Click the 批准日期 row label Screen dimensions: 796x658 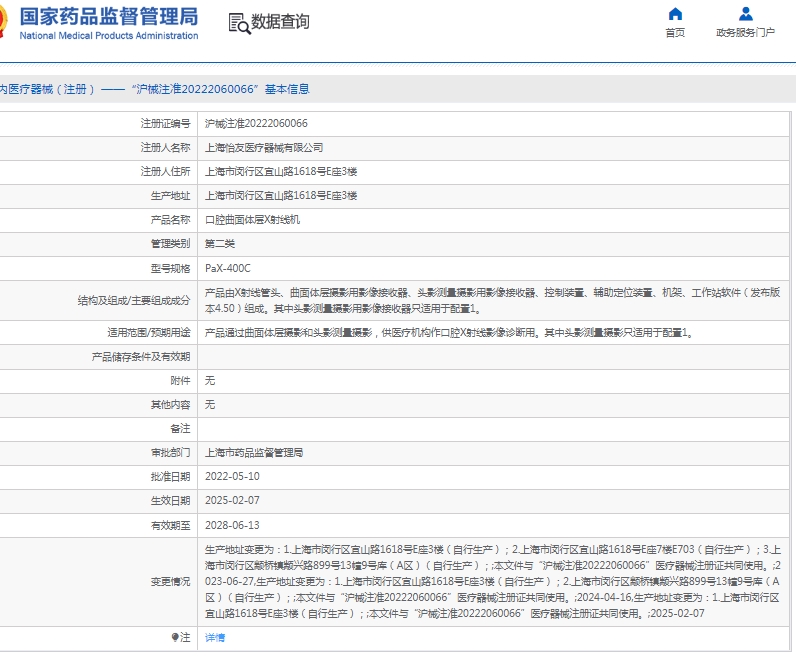tap(171, 476)
